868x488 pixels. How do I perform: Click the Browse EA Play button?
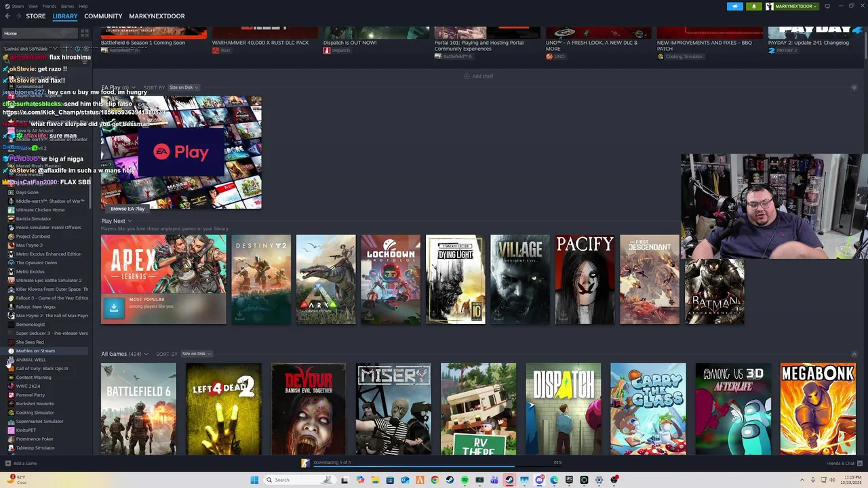pyautogui.click(x=127, y=209)
